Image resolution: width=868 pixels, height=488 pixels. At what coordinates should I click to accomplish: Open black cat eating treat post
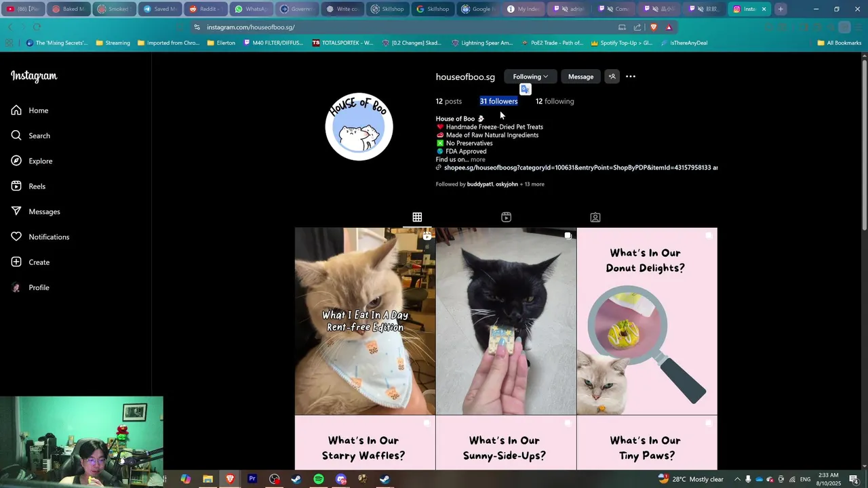[x=506, y=321]
